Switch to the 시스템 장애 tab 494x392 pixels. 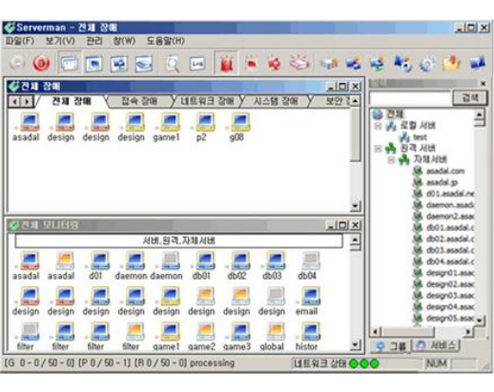(x=276, y=101)
